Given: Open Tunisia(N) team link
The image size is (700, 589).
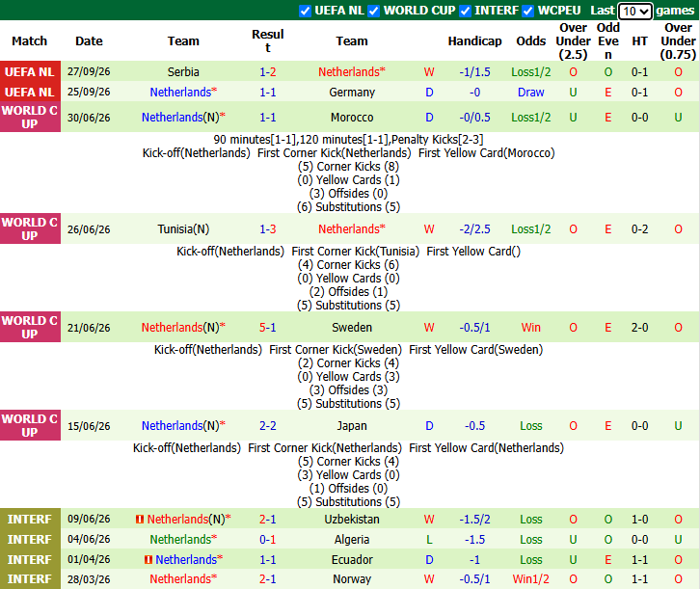Looking at the screenshot, I should (x=183, y=229).
